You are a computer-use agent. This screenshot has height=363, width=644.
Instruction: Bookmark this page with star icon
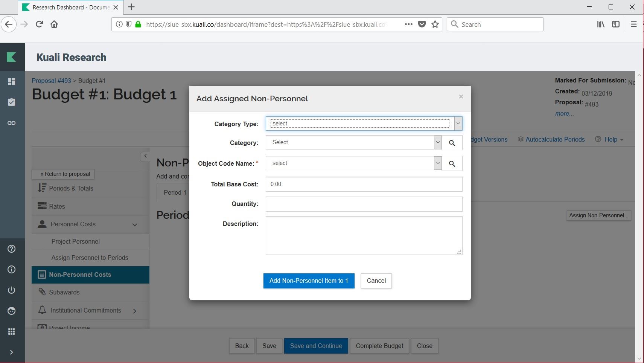click(435, 24)
